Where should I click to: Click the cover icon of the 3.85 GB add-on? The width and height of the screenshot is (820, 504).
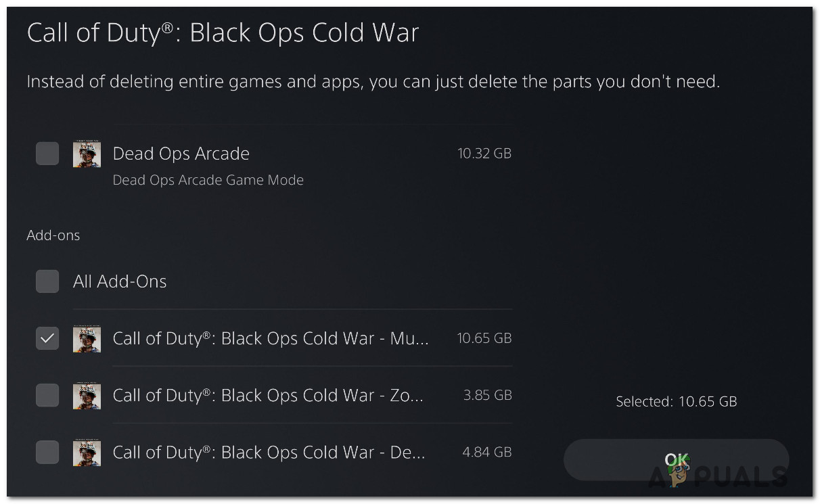click(x=87, y=395)
